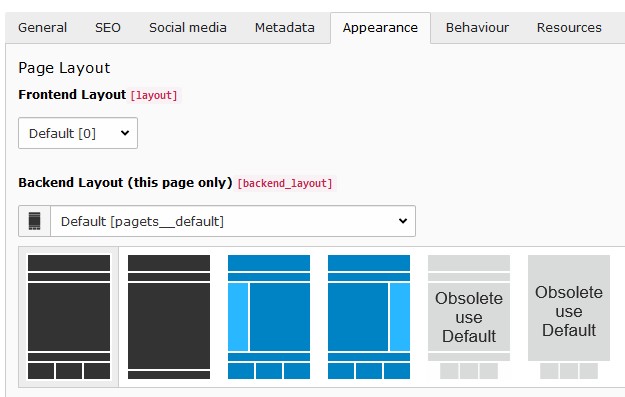
Task: Open the Backend Layout dropdown
Action: click(233, 221)
